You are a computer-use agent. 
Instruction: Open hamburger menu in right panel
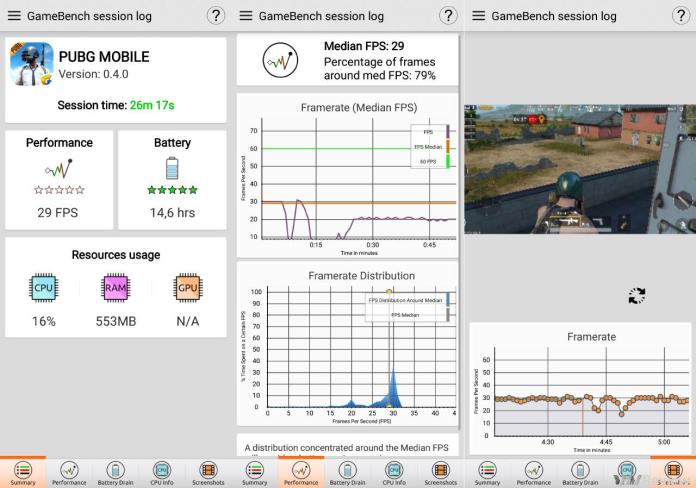pyautogui.click(x=478, y=16)
